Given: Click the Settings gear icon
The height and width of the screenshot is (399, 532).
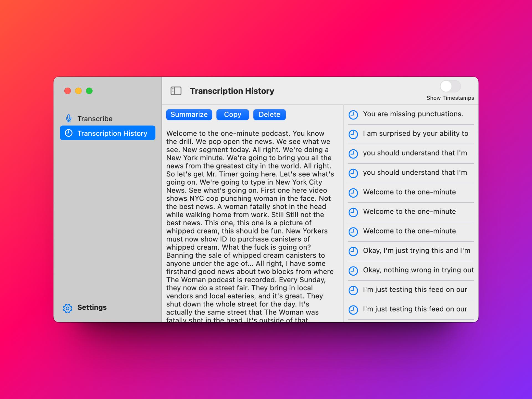Looking at the screenshot, I should 67,308.
